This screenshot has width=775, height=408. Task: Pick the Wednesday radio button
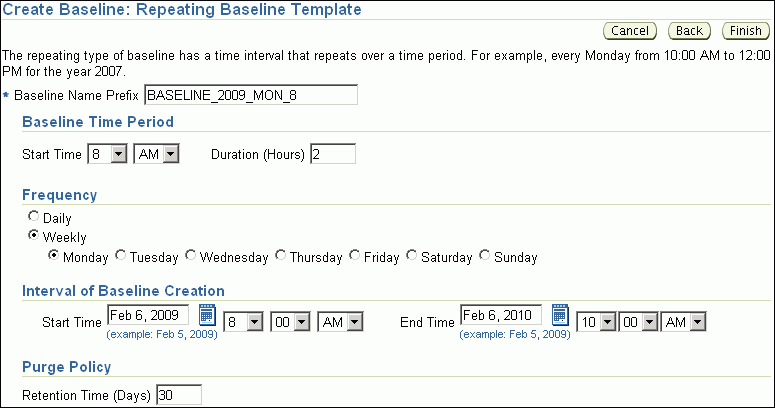pyautogui.click(x=191, y=257)
